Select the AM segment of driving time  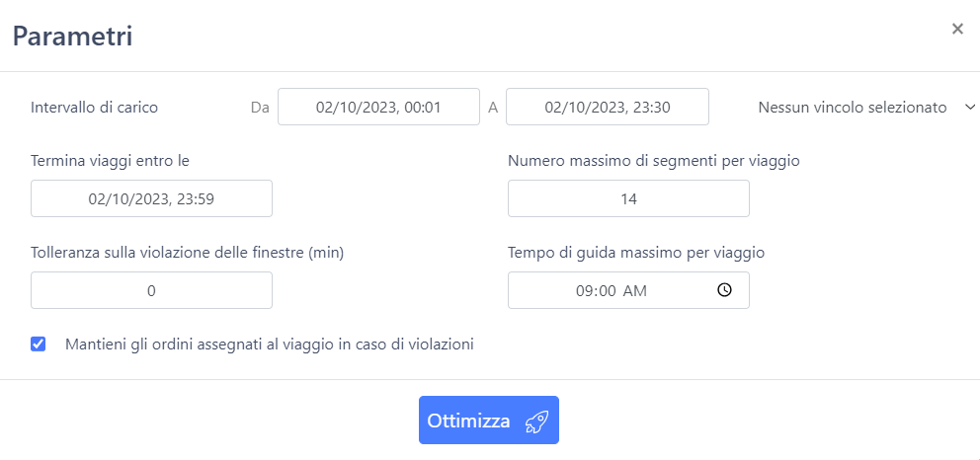point(635,290)
